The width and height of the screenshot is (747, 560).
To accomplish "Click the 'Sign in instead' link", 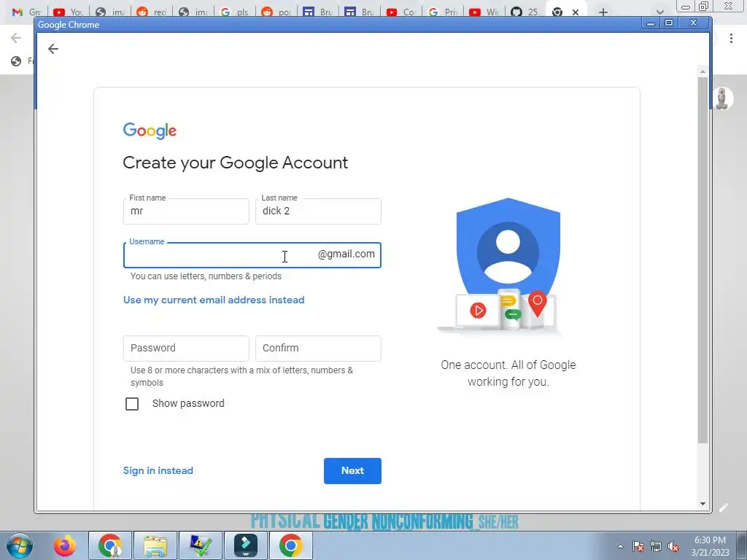I will [158, 470].
